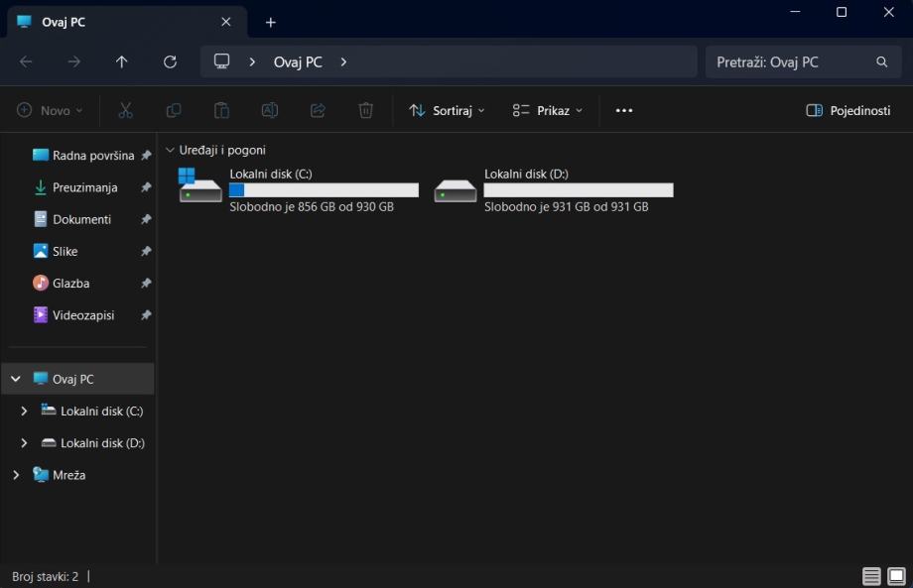Click the Lokalni disk (D:) drive title
The image size is (913, 588).
click(x=526, y=174)
